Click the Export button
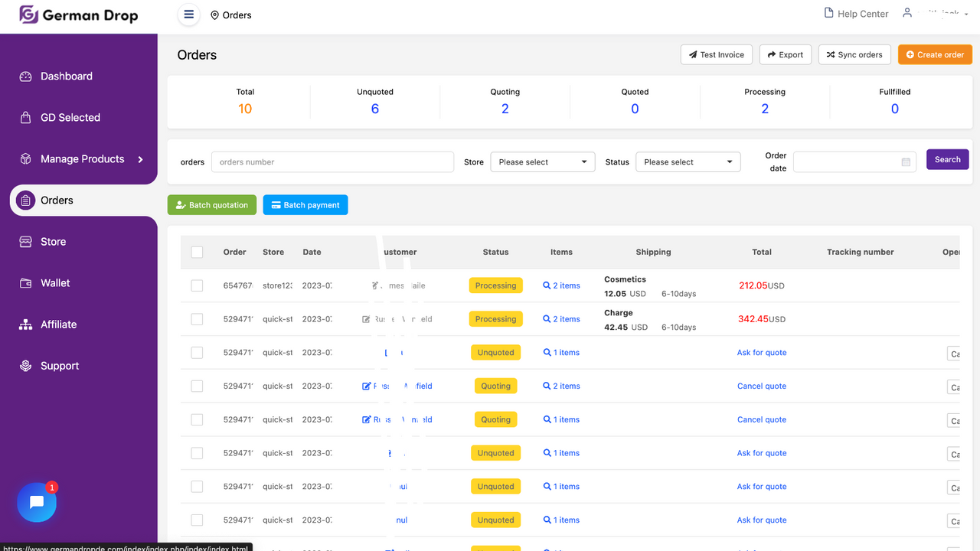980x551 pixels. (x=786, y=54)
